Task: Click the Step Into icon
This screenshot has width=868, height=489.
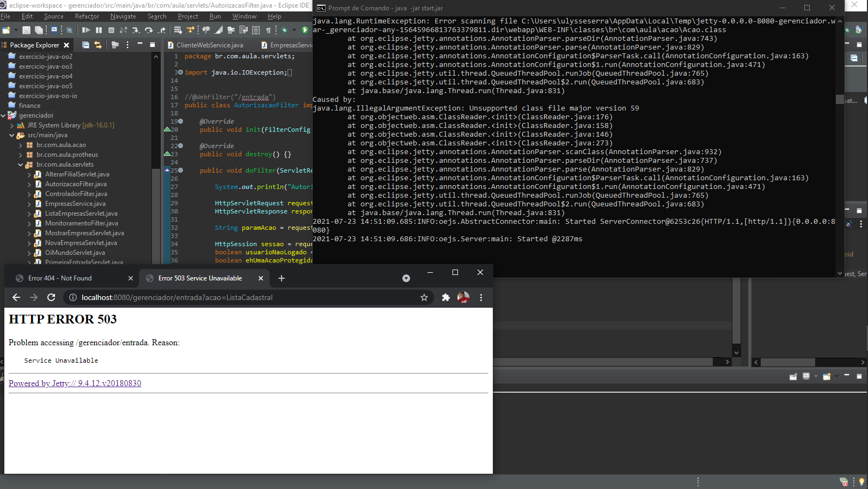Action: (x=136, y=30)
